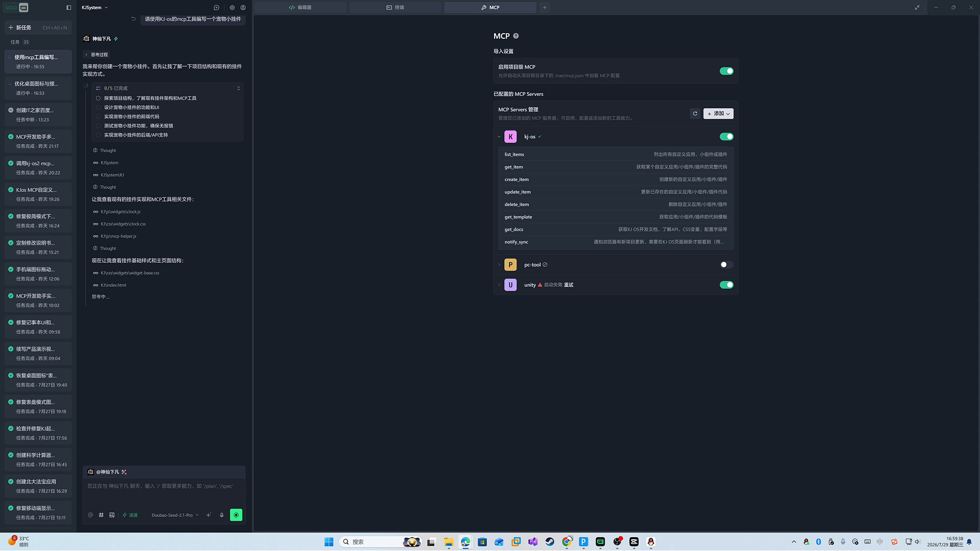Viewport: 980px width, 551px height.
Task: Click the @ mention icon in chat input
Action: pyautogui.click(x=90, y=515)
